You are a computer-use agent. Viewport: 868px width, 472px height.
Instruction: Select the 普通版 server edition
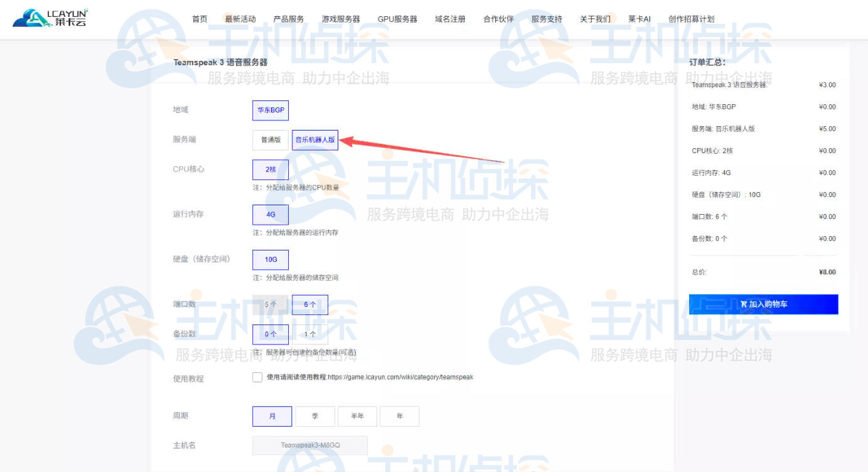271,140
